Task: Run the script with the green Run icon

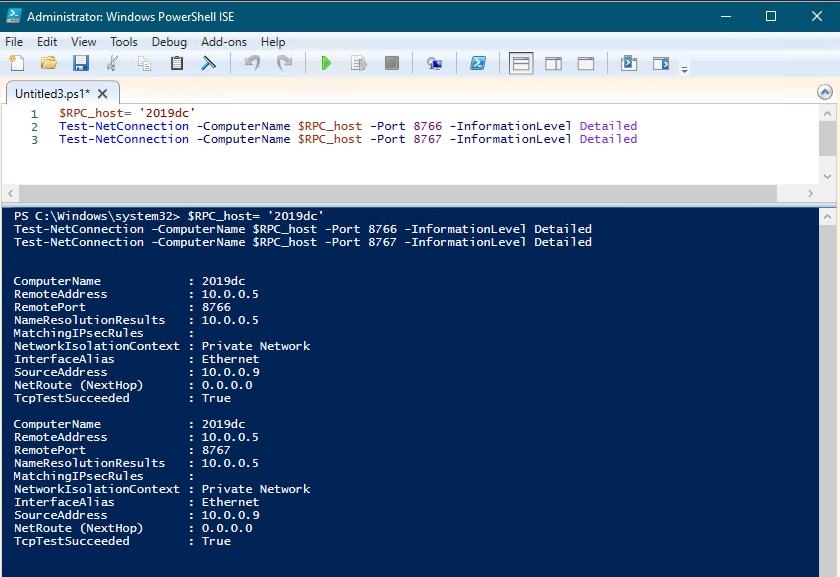Action: [325, 63]
